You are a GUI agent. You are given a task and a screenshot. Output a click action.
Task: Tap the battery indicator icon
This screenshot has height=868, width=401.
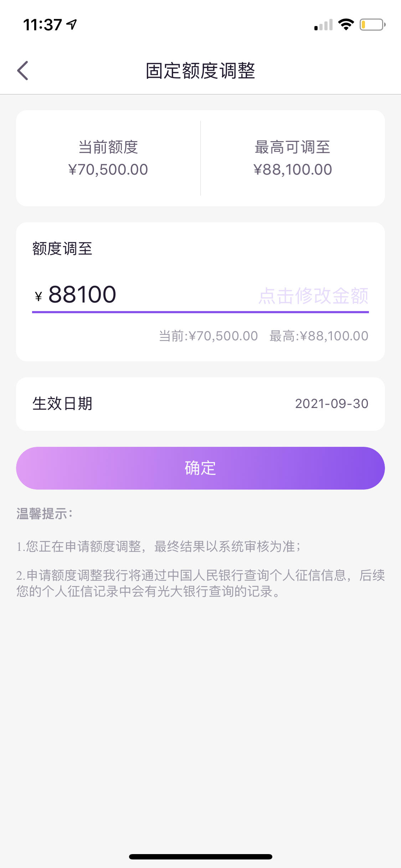pyautogui.click(x=372, y=25)
